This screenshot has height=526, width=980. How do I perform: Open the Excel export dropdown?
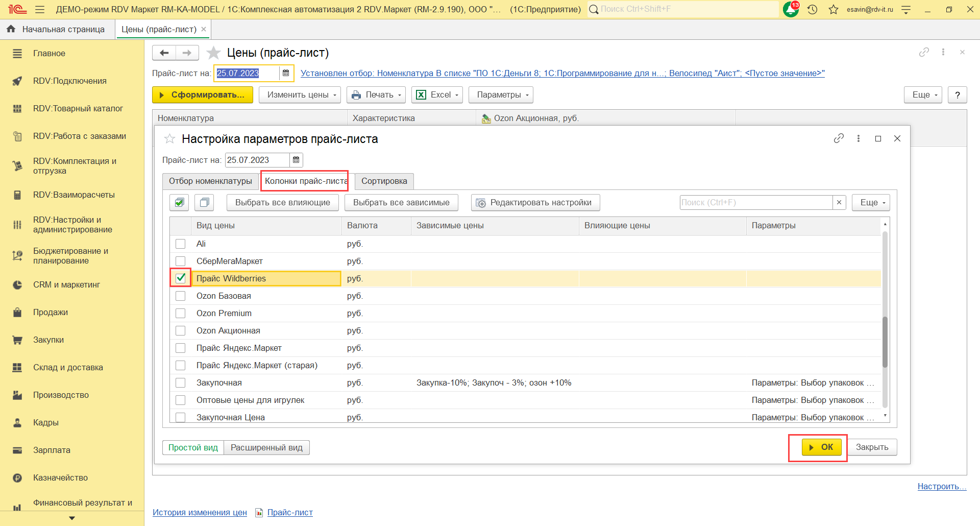point(437,95)
